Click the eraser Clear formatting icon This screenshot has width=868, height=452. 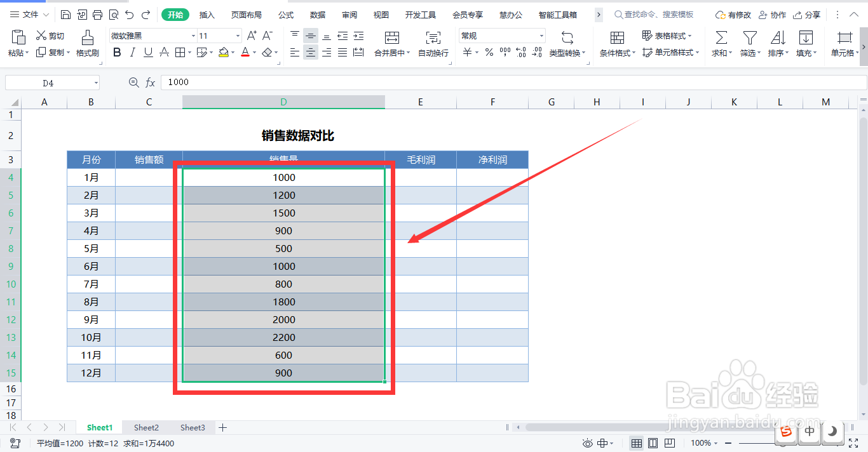coord(267,53)
